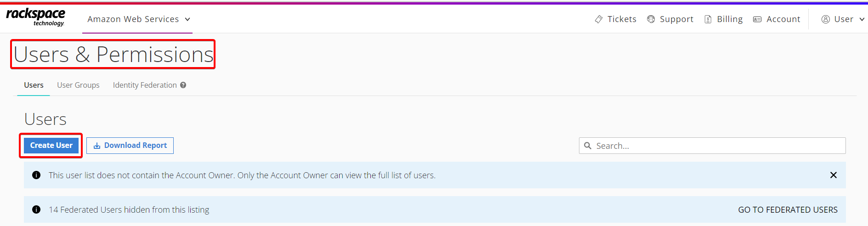Viewport: 868px width, 226px height.
Task: Click the Account card icon
Action: point(757,19)
